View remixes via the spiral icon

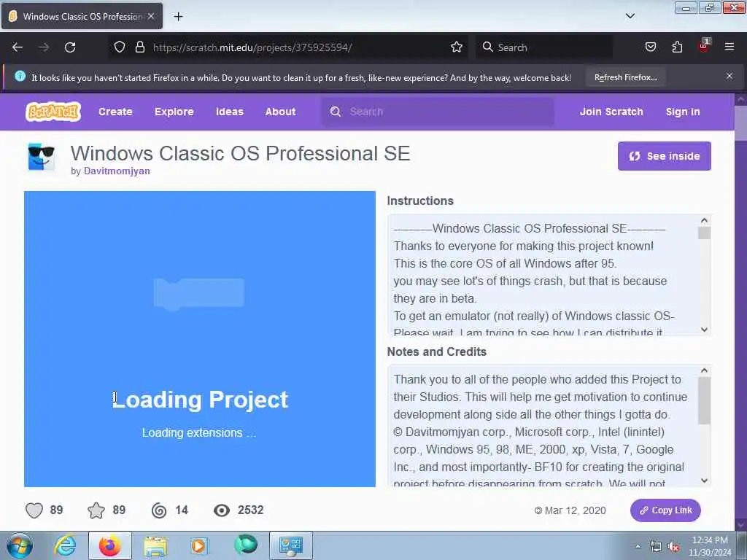(159, 510)
